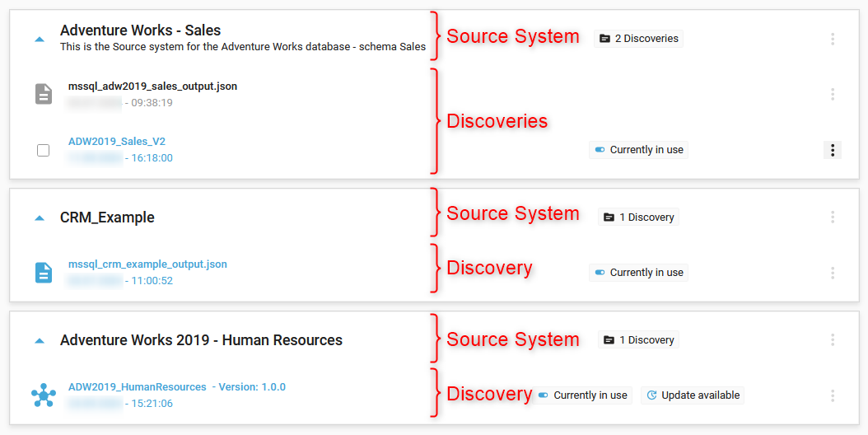Open ADW2019_HumanResources - Version: 1.0.0 link
This screenshot has width=868, height=435.
coord(177,386)
